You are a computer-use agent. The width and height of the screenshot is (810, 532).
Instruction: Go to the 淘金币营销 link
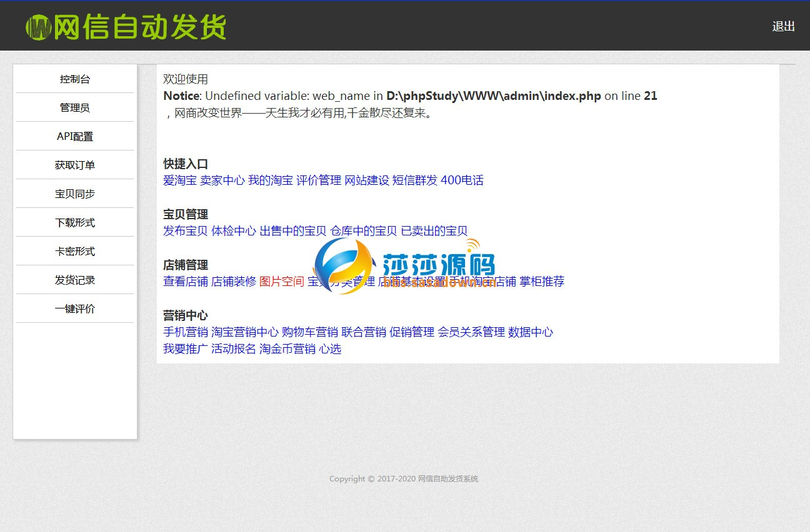[287, 349]
